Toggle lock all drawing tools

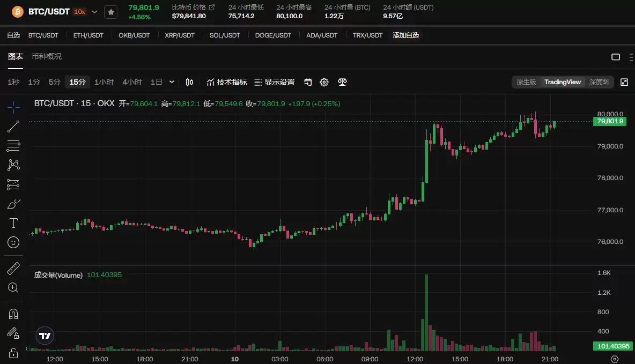pyautogui.click(x=13, y=353)
